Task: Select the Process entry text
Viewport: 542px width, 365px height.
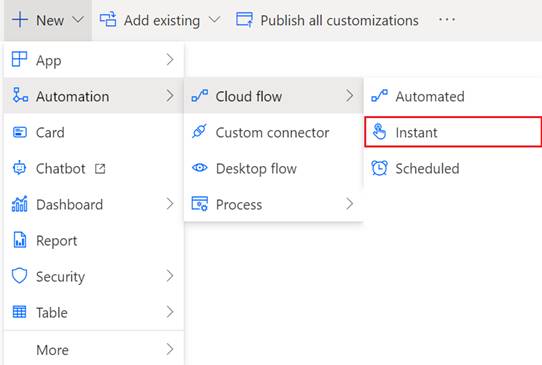Action: pyautogui.click(x=239, y=205)
